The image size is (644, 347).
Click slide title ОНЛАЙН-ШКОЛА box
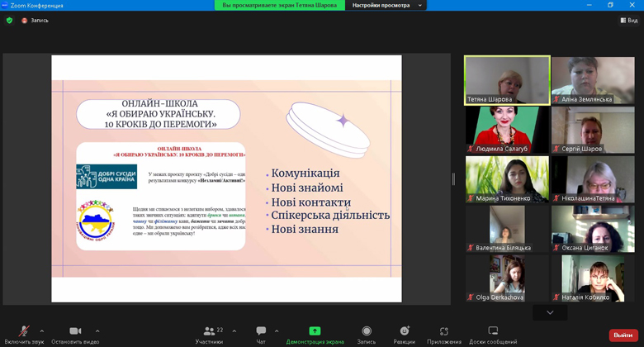click(x=159, y=114)
